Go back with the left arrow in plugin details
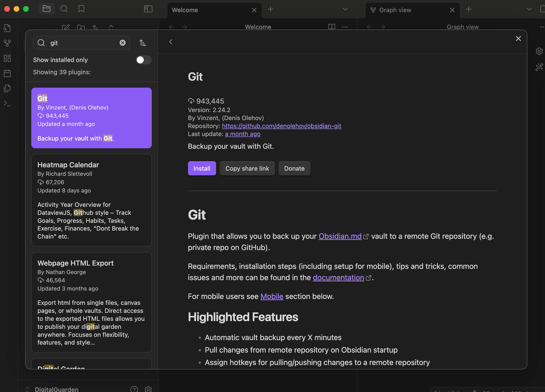Image resolution: width=545 pixels, height=392 pixels. (170, 41)
